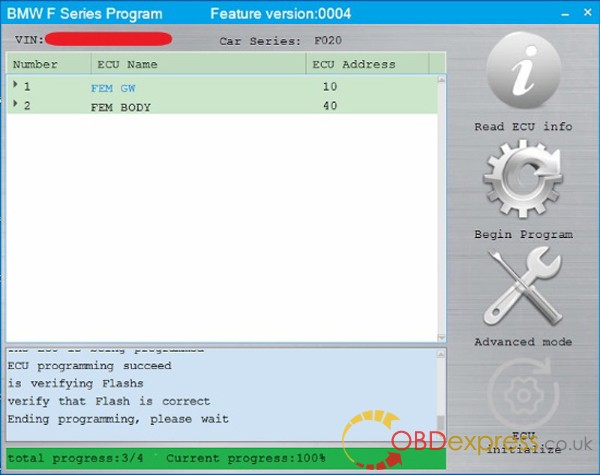Click ECU address 40 cell
600x475 pixels.
(330, 106)
